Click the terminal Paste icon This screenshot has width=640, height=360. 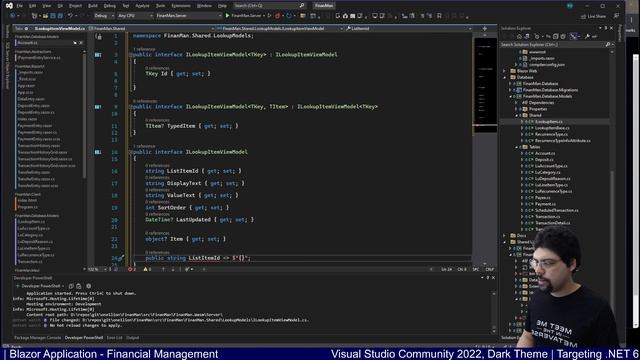[79, 286]
